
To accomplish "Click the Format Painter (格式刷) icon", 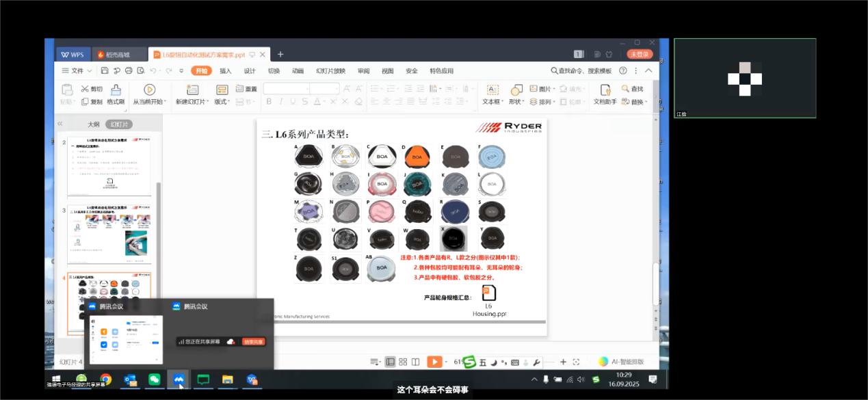I will [x=116, y=90].
